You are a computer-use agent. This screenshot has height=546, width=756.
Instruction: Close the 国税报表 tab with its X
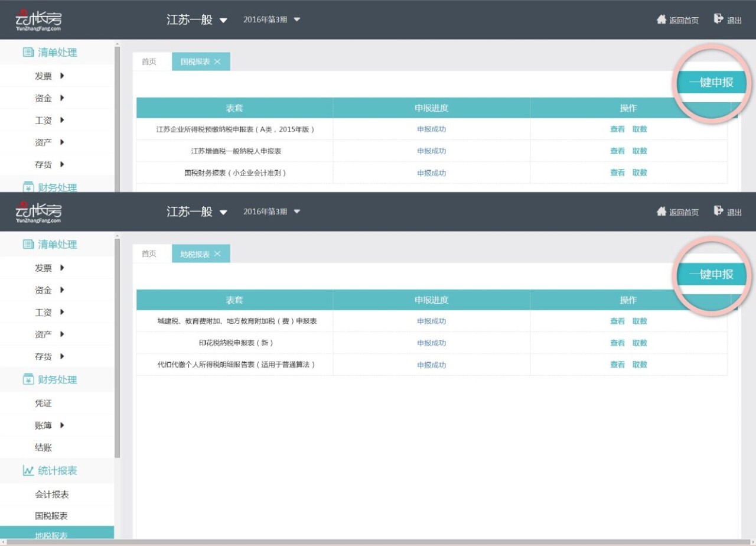(x=217, y=62)
